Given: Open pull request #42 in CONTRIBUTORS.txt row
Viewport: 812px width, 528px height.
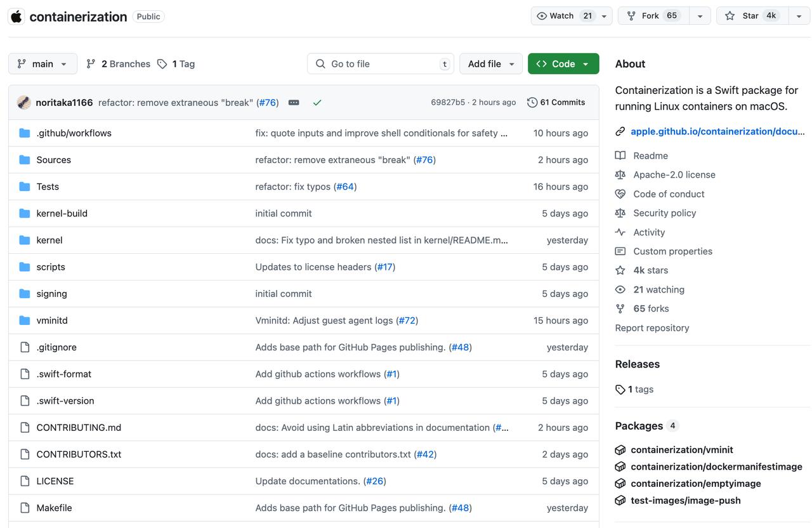Looking at the screenshot, I should click(x=425, y=454).
